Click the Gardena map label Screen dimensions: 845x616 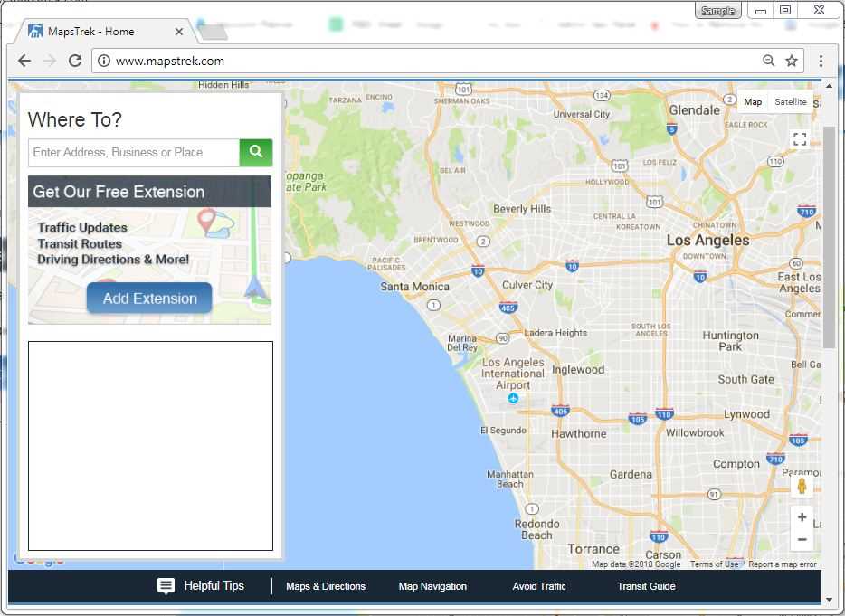631,474
